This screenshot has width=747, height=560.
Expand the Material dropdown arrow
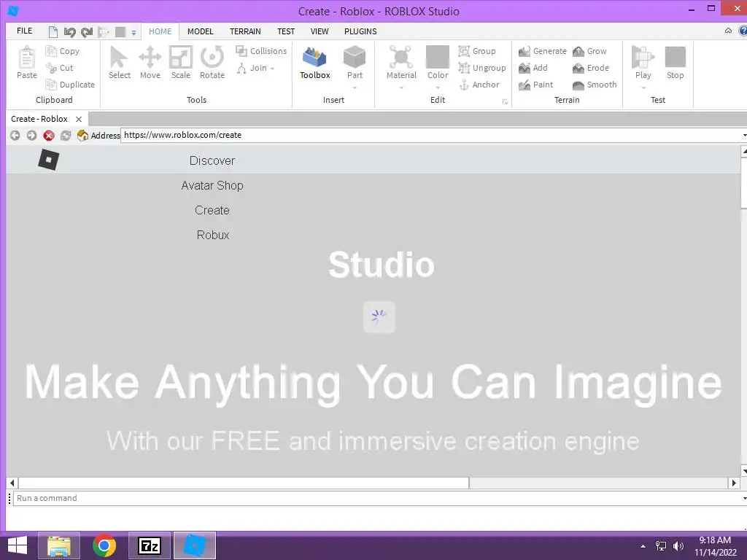(x=401, y=87)
